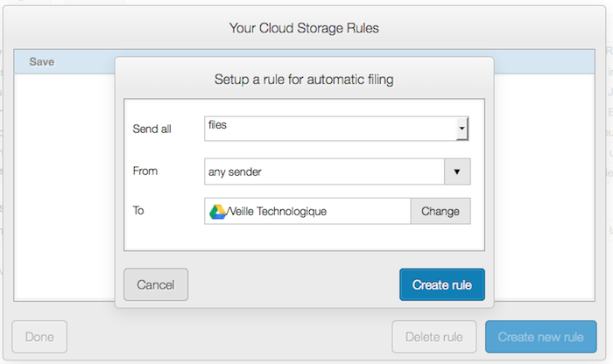Click the /Veille Technologique destination path
Viewport: 613px width, 364px height.
[x=277, y=211]
